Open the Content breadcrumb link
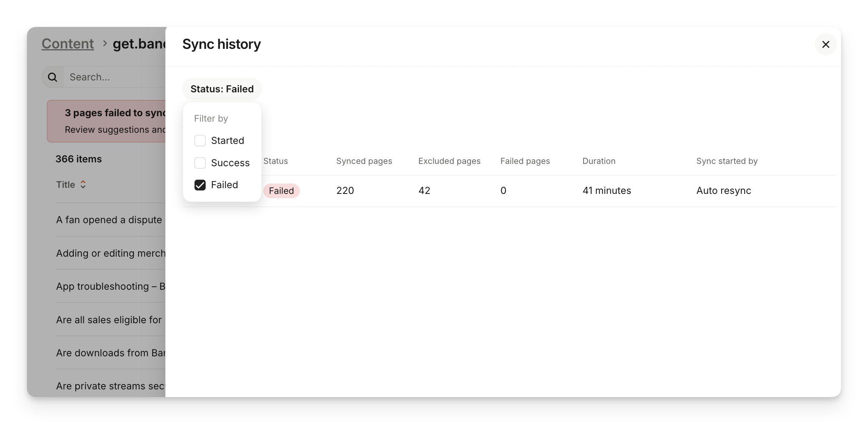Screen dimensions: 868x424 point(68,44)
